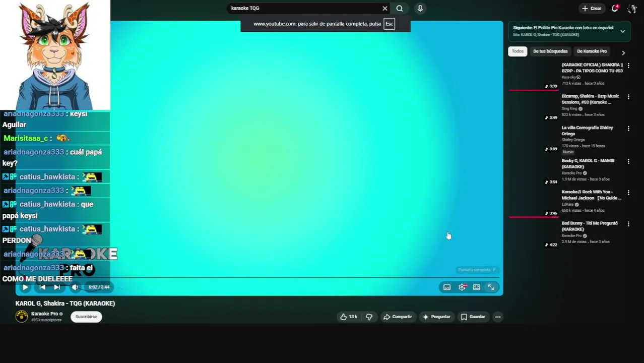The height and width of the screenshot is (363, 644).
Task: Open Karaoke Pro channel name
Action: click(44, 314)
